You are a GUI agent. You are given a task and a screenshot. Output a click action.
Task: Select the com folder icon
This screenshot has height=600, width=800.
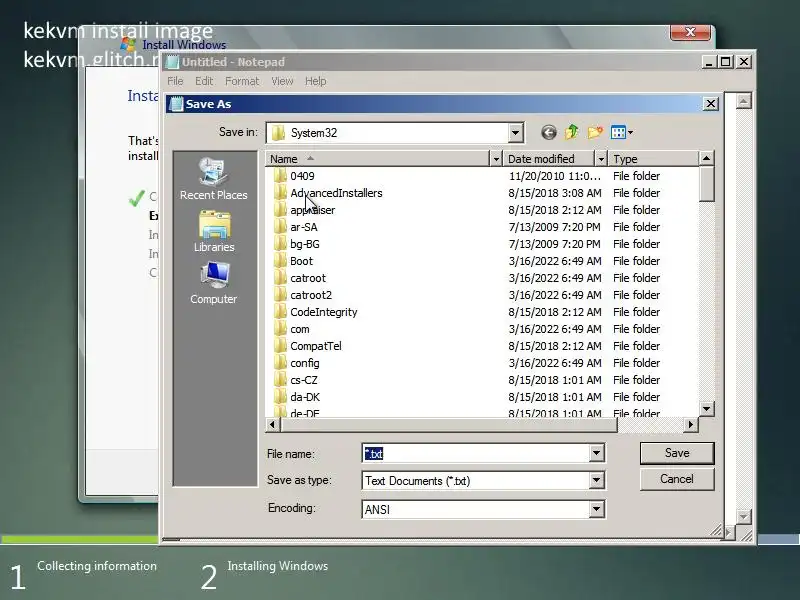click(x=280, y=329)
